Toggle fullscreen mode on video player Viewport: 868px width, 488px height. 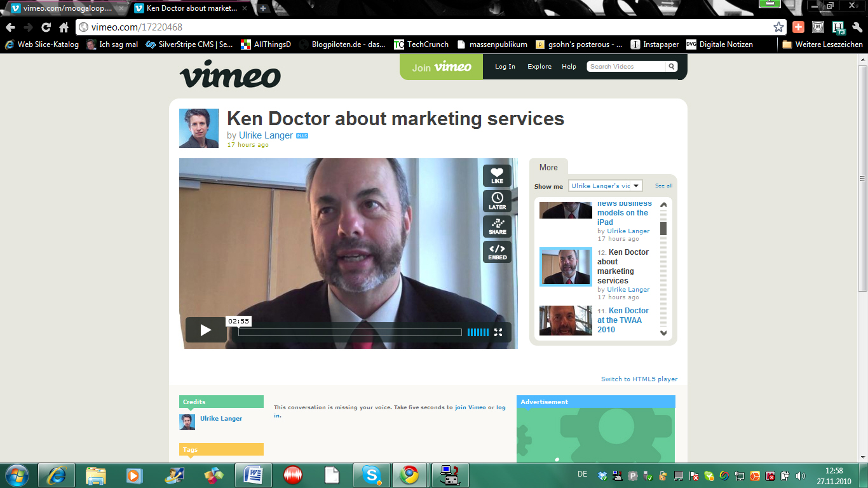tap(498, 332)
